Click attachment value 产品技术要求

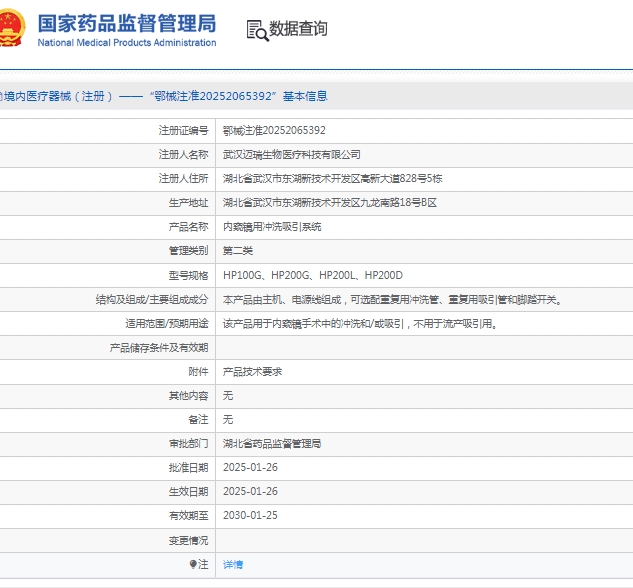[252, 372]
